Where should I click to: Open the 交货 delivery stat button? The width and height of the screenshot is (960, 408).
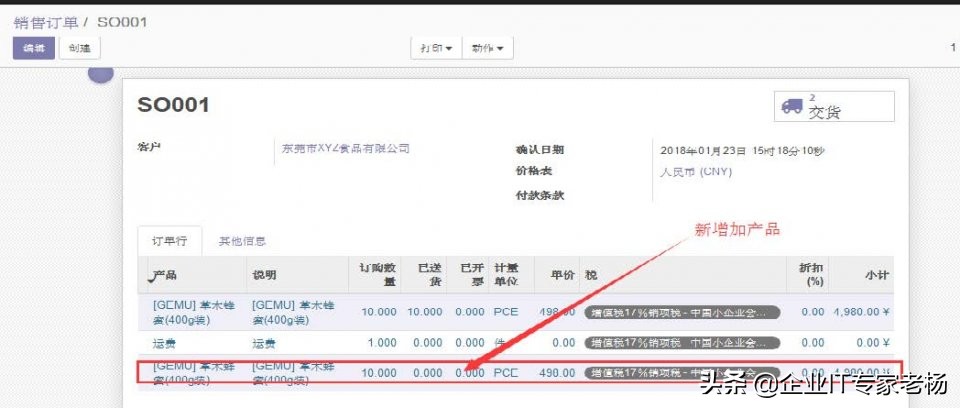834,107
